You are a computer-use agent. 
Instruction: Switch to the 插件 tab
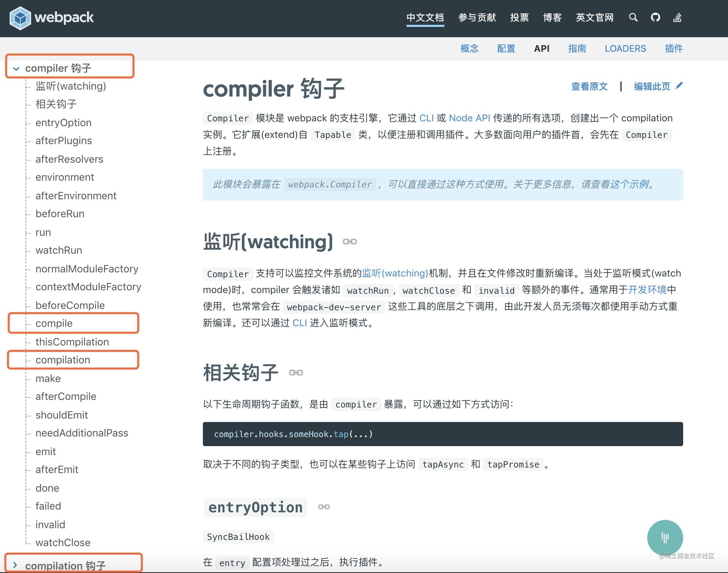[x=674, y=49]
